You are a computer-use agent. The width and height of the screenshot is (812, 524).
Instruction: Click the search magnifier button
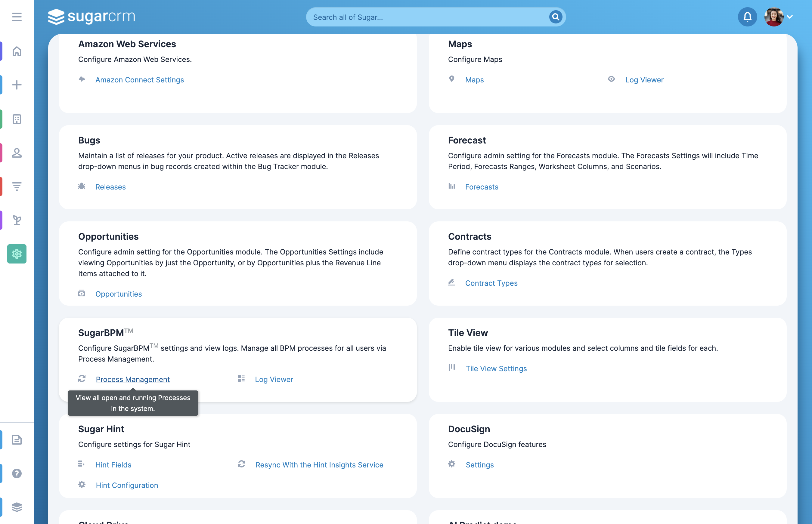pos(555,17)
